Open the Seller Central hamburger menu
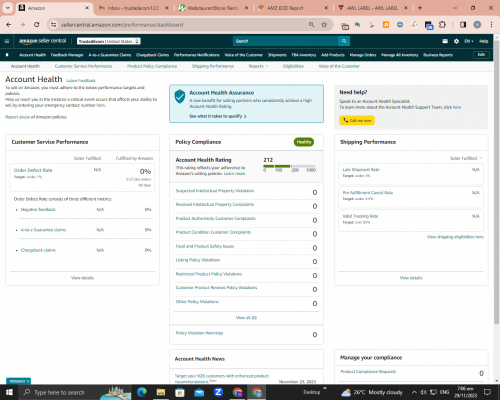 click(7, 41)
